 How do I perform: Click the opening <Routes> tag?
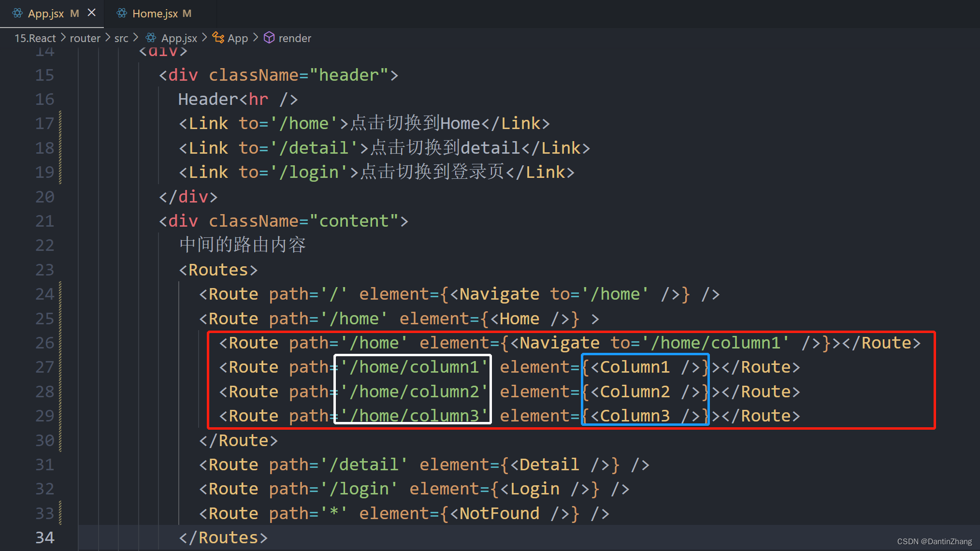(218, 270)
